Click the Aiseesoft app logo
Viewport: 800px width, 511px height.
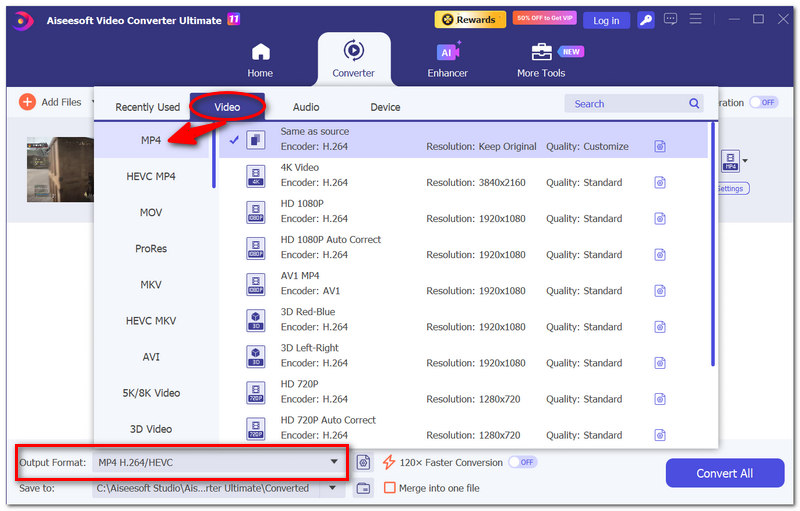click(x=23, y=20)
